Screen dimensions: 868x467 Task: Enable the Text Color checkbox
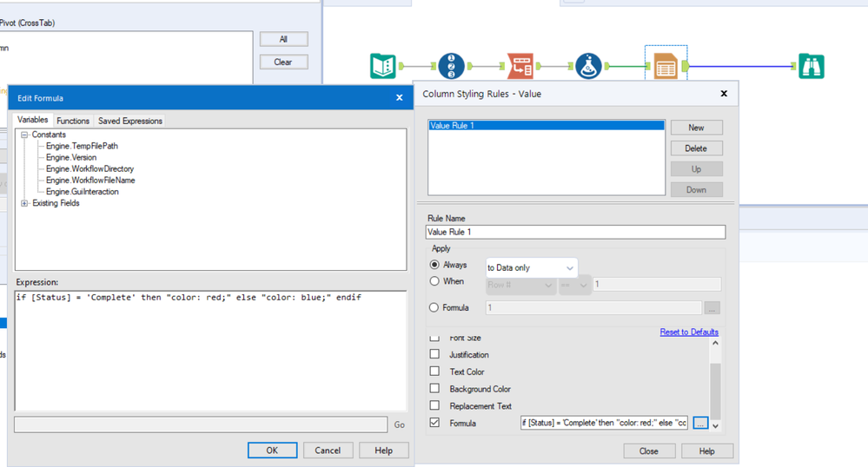click(434, 372)
